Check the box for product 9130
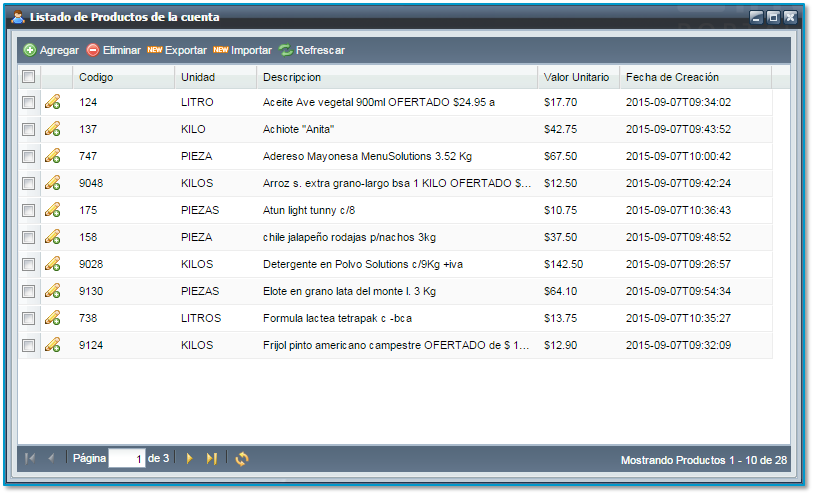Viewport: 814px width, 495px height. (x=29, y=291)
